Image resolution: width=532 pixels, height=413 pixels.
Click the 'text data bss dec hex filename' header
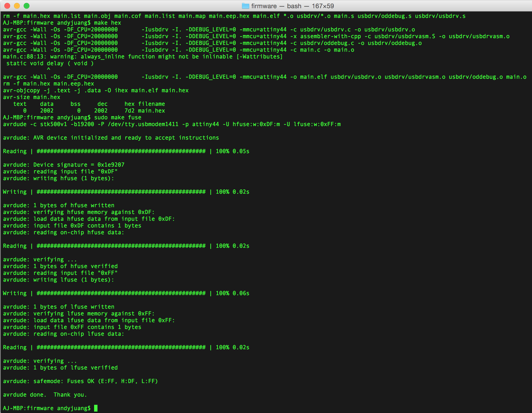pyautogui.click(x=89, y=104)
